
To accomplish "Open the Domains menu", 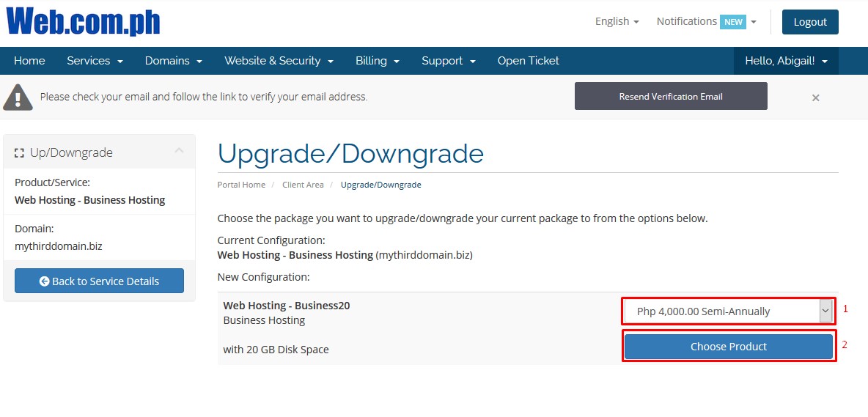I will pyautogui.click(x=173, y=61).
